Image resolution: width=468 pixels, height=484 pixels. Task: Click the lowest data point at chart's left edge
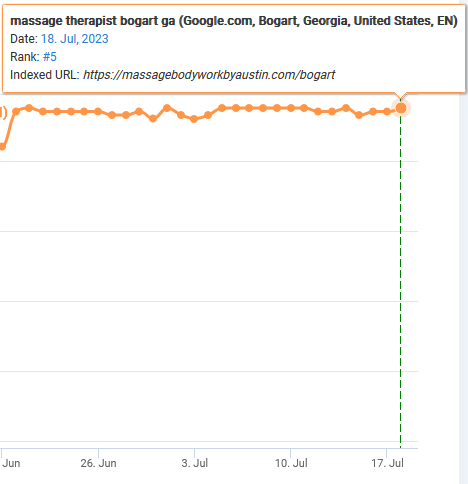(x=2, y=146)
